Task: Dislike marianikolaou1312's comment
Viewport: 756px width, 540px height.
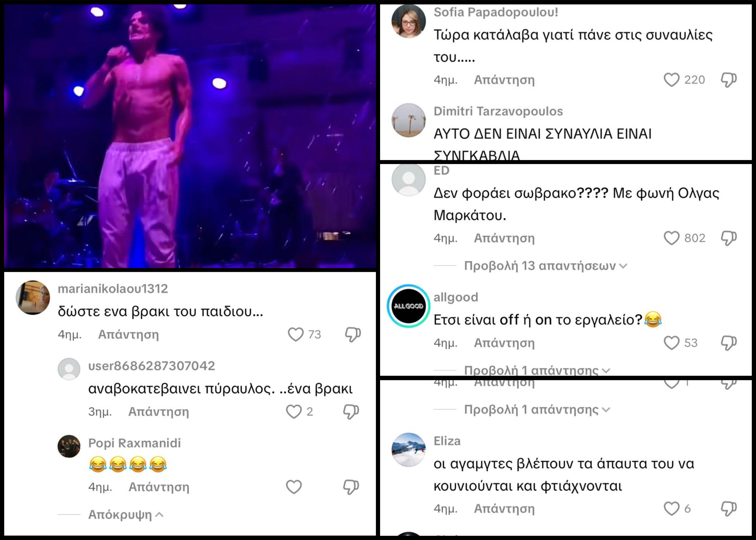Action: pyautogui.click(x=353, y=334)
